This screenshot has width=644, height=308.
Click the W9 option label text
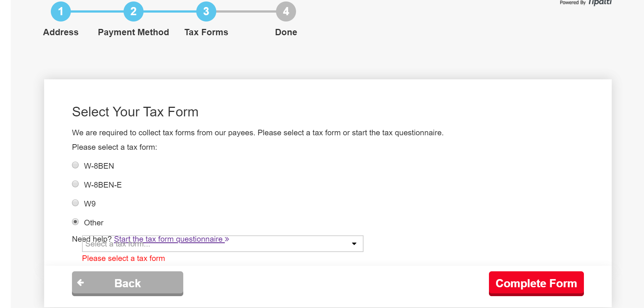90,204
